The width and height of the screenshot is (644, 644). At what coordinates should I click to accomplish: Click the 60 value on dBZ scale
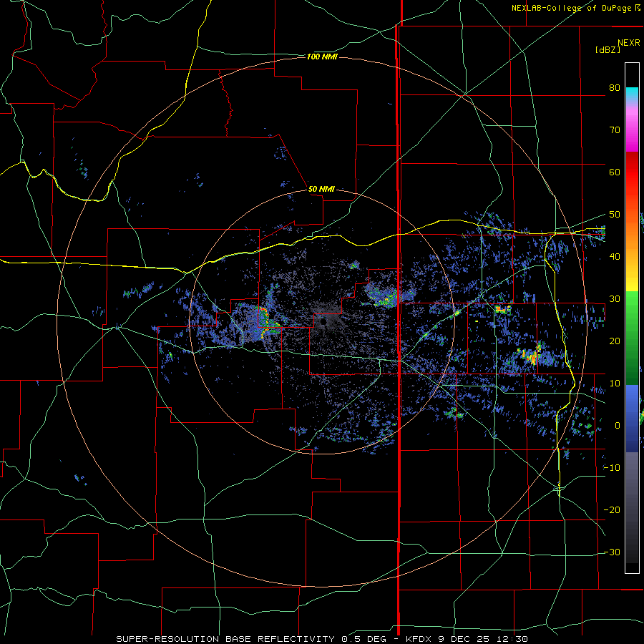[x=615, y=172]
